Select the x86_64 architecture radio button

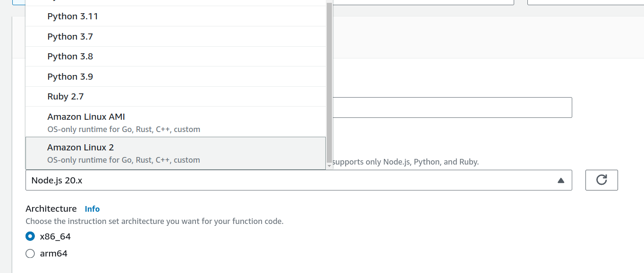coord(30,236)
